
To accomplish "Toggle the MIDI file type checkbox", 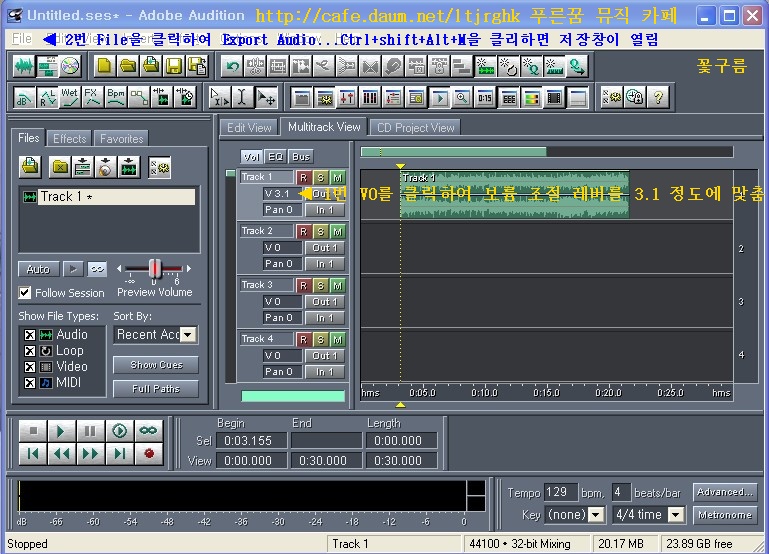I will 29,383.
